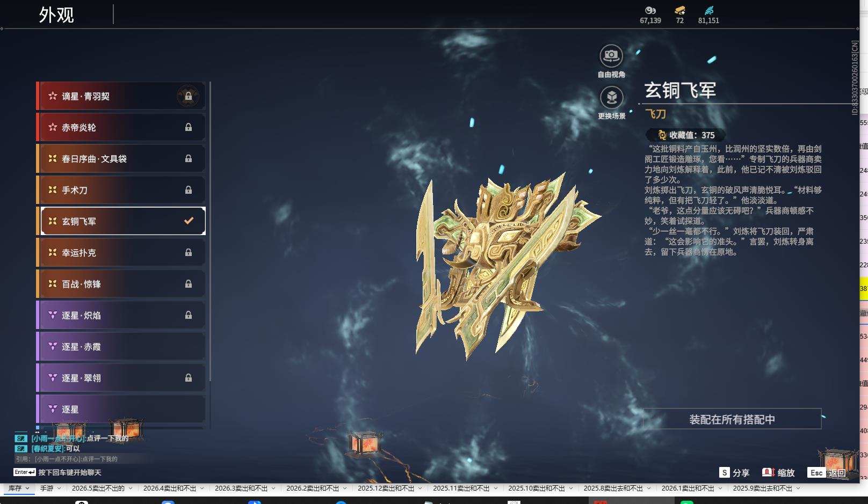Click the collection value (收藏值) icon
This screenshot has height=504, width=868.
(662, 135)
